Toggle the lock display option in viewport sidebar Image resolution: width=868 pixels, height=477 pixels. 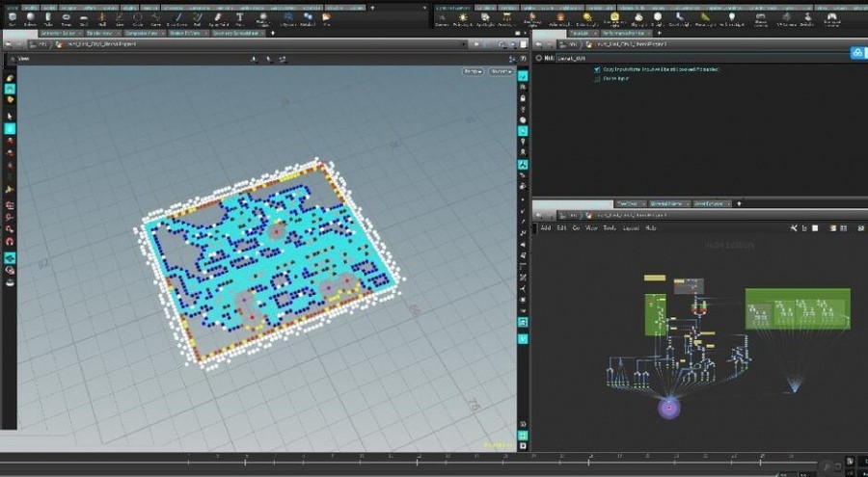[523, 97]
